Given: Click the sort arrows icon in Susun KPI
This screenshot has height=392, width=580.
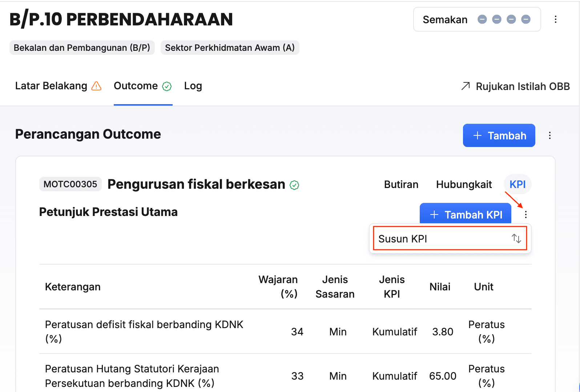Looking at the screenshot, I should coord(516,238).
